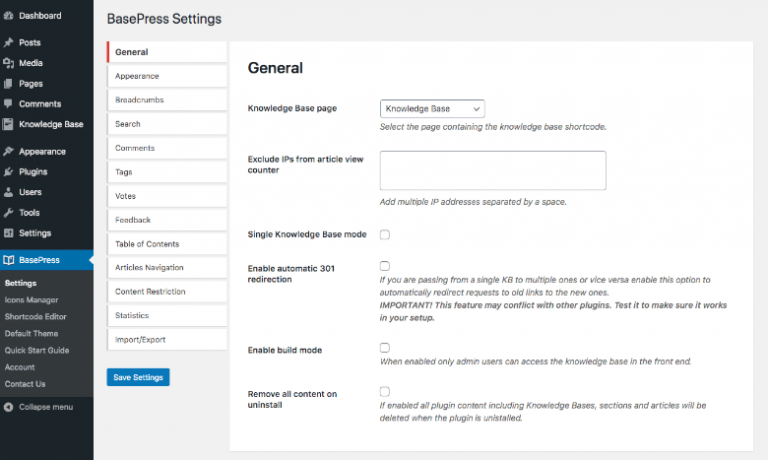Select the Comments settings tab

pyautogui.click(x=167, y=148)
